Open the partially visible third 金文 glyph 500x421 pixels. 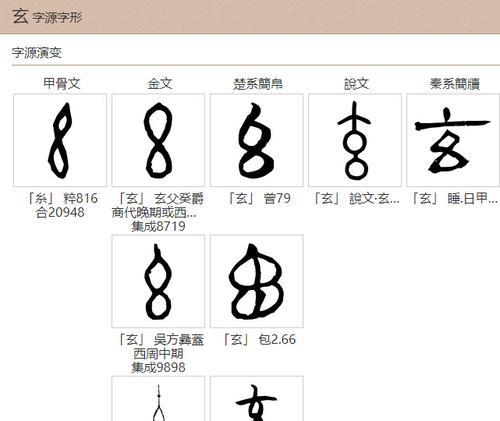pyautogui.click(x=158, y=399)
